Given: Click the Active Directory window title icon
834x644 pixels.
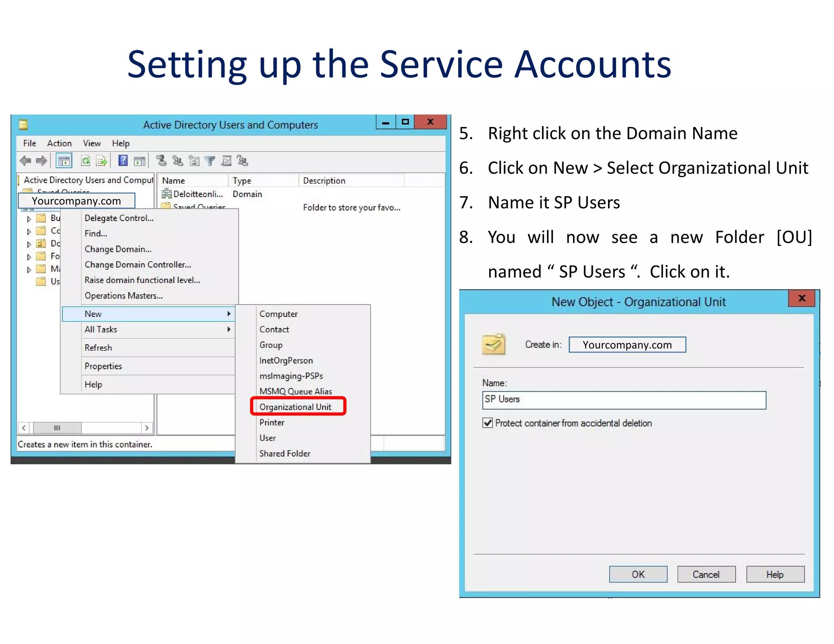Looking at the screenshot, I should 23,125.
